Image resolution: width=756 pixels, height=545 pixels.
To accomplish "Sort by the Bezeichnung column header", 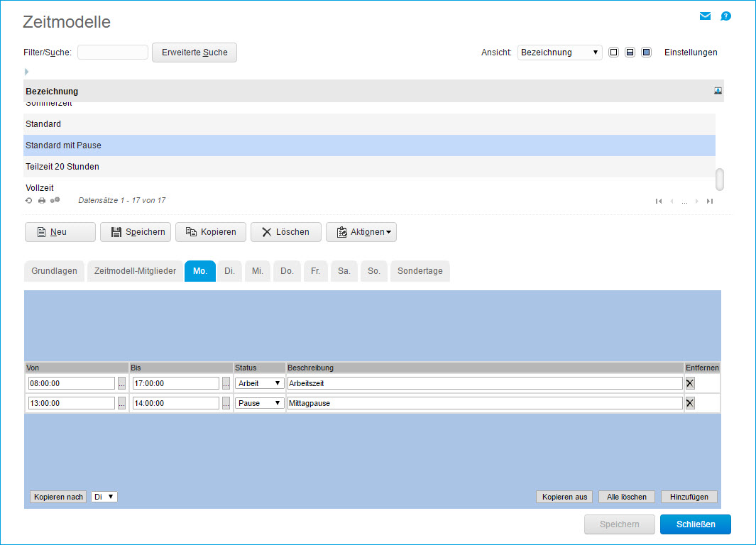I will click(52, 92).
